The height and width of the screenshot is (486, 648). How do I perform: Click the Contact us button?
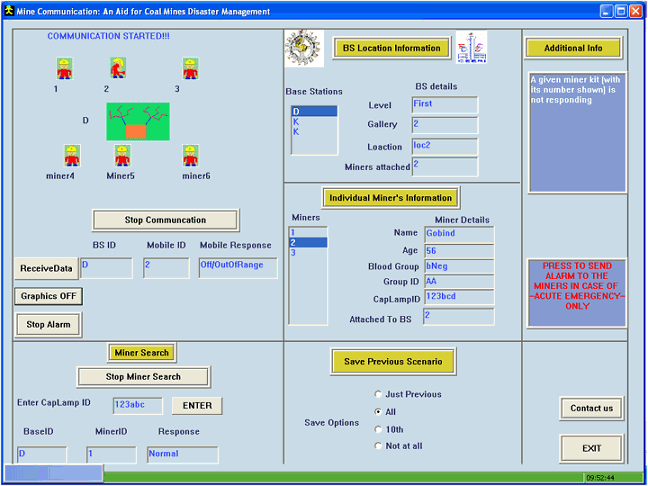point(591,408)
